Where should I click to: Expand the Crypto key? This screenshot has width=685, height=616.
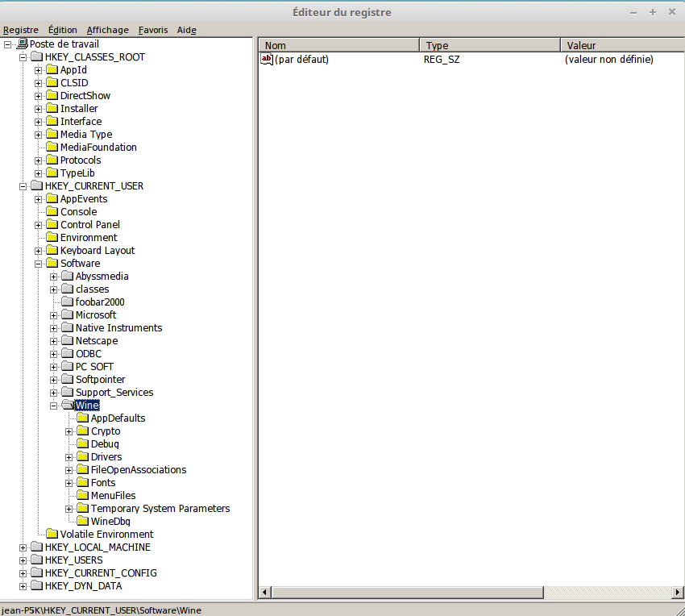(x=69, y=431)
